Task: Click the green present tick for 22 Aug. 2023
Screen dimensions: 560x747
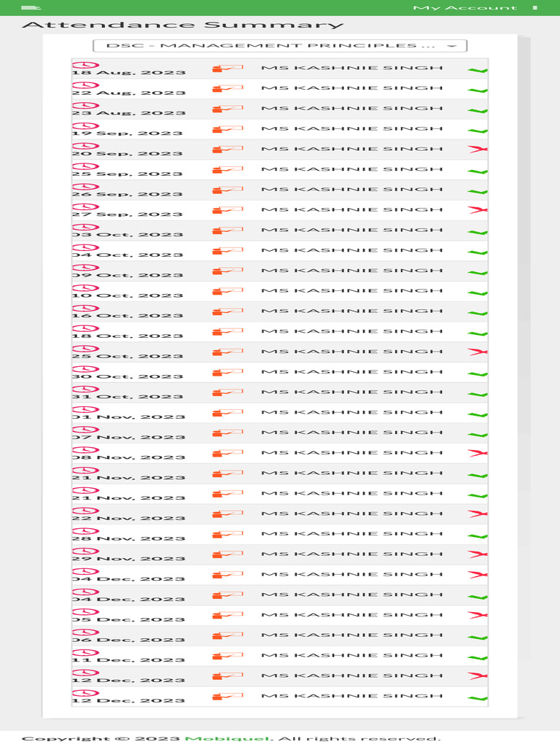Action: point(478,90)
